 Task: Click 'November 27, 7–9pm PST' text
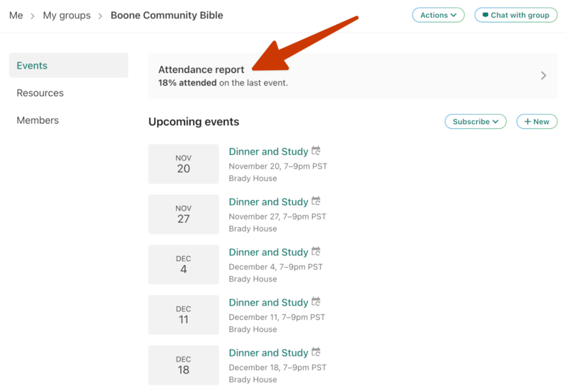(x=277, y=217)
